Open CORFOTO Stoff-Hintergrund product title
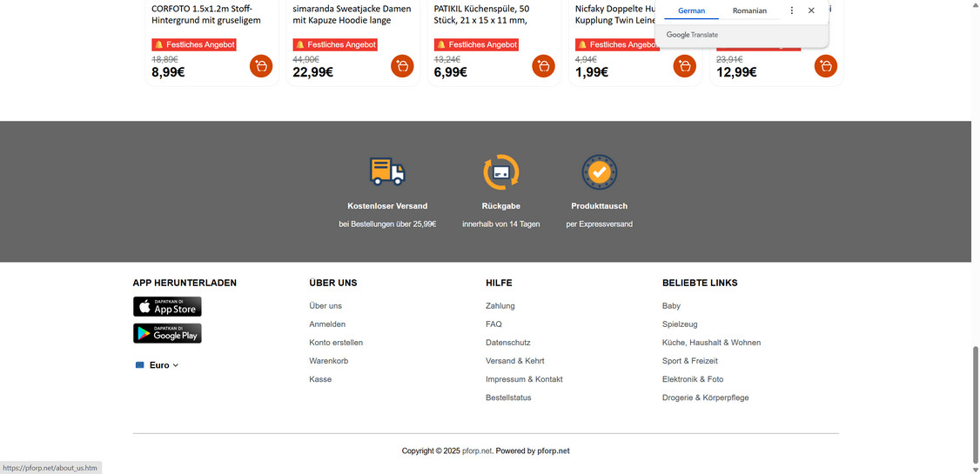Image resolution: width=980 pixels, height=474 pixels. coord(206,15)
